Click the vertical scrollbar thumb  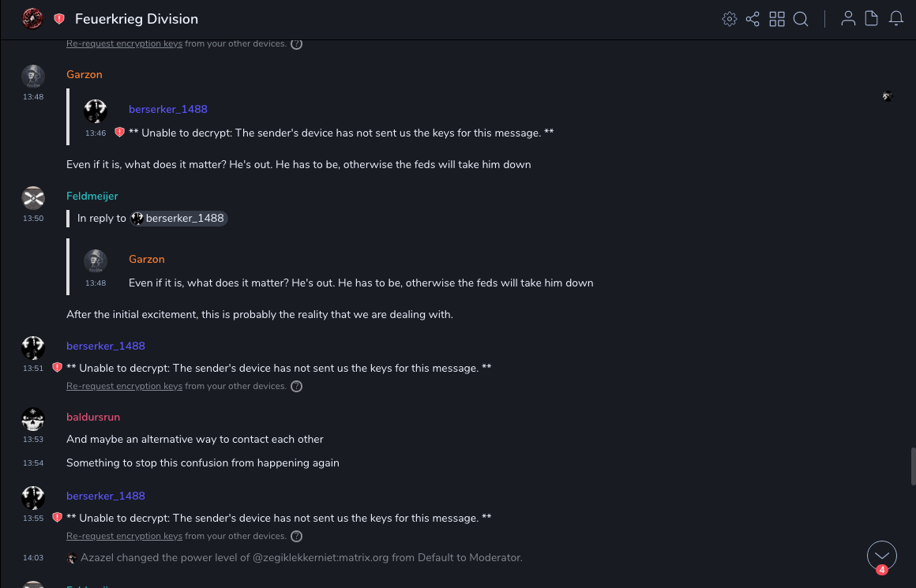(913, 466)
